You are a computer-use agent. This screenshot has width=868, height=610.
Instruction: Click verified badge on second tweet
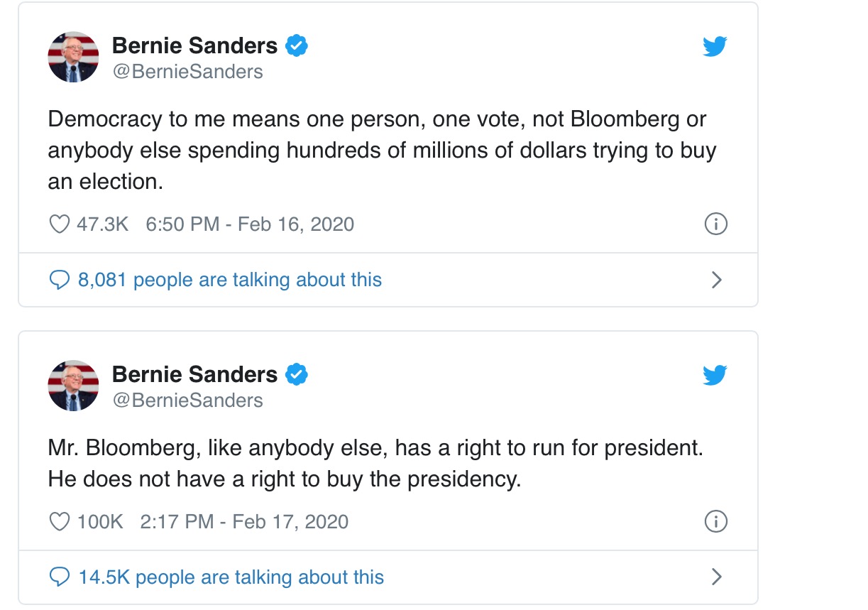(297, 374)
